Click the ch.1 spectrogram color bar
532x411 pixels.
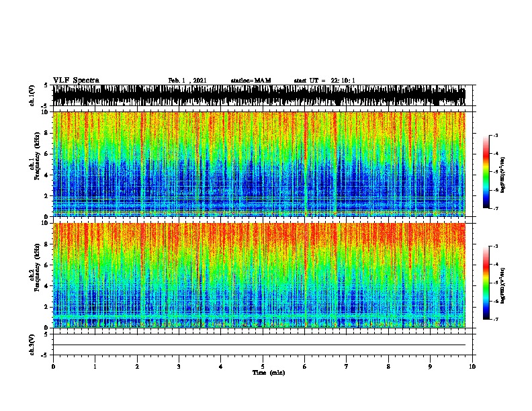click(486, 172)
